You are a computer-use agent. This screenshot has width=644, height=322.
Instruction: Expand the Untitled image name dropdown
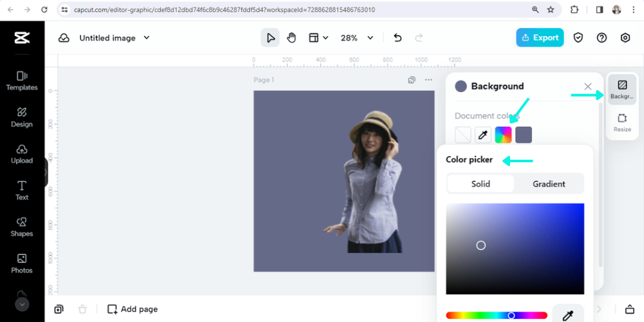(x=147, y=37)
